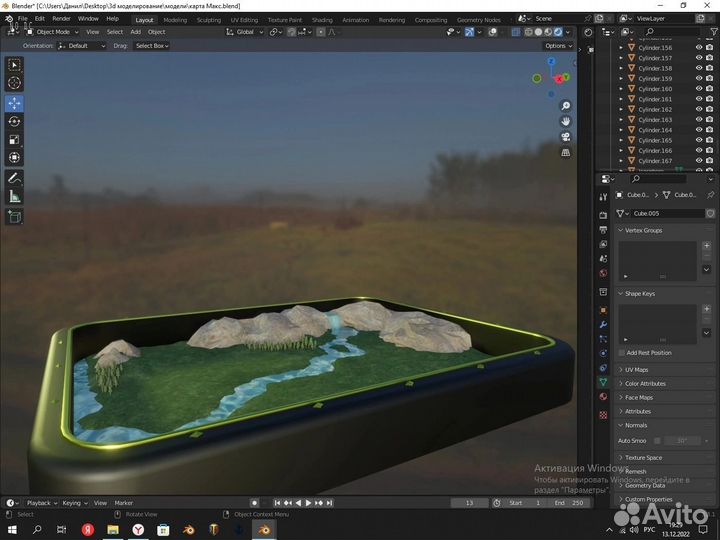Expand the UV Maps panel
Screen dimensions: 720x540
coord(636,370)
